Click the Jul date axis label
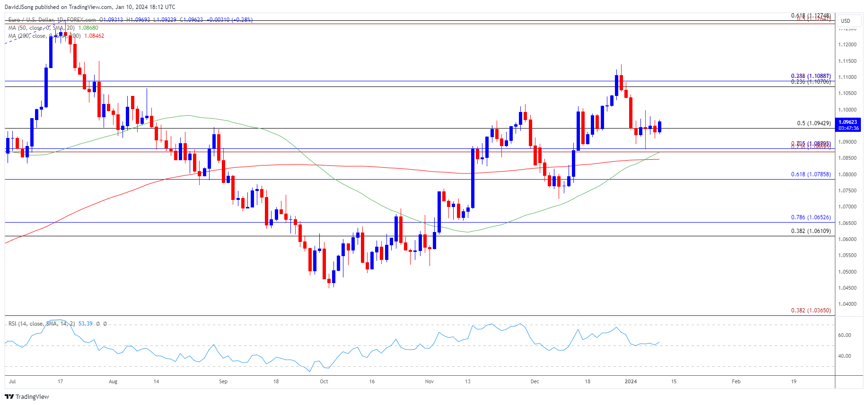Viewport: 868px width, 405px height. (x=12, y=381)
